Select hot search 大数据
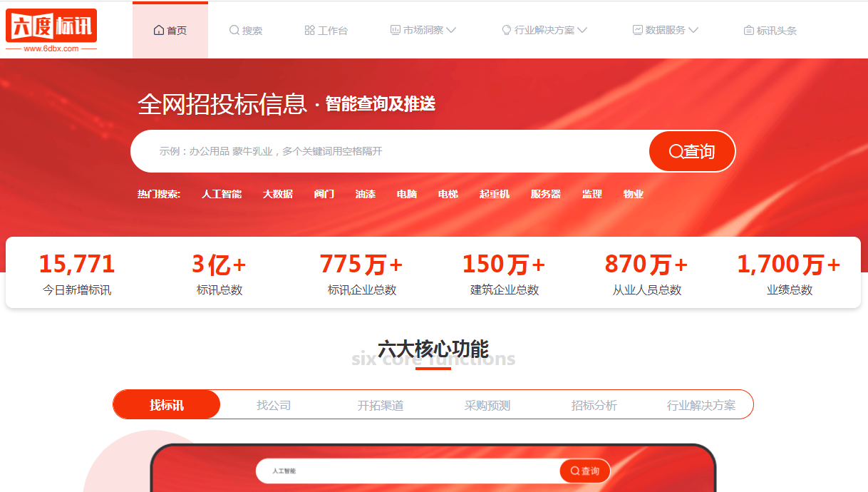Viewport: 868px width, 492px height. (x=278, y=194)
